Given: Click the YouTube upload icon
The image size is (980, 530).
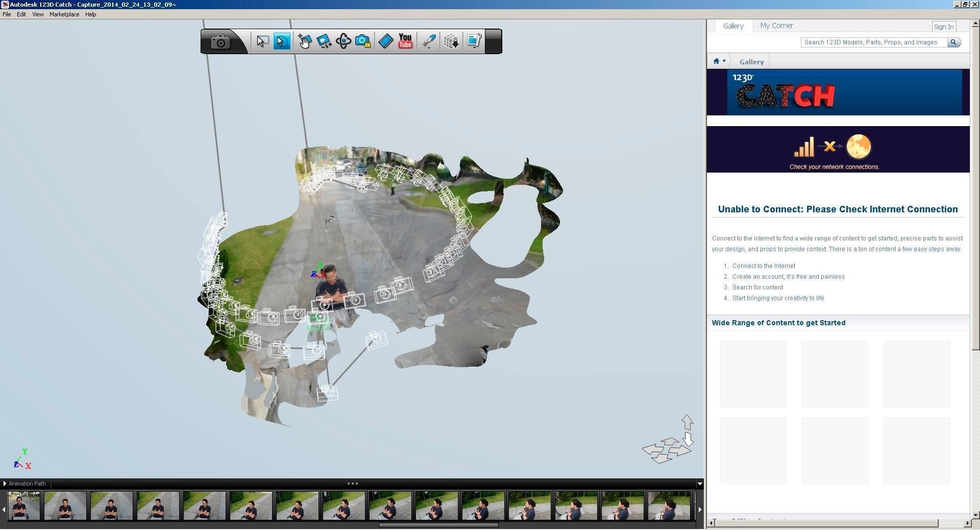Looking at the screenshot, I should 405,41.
